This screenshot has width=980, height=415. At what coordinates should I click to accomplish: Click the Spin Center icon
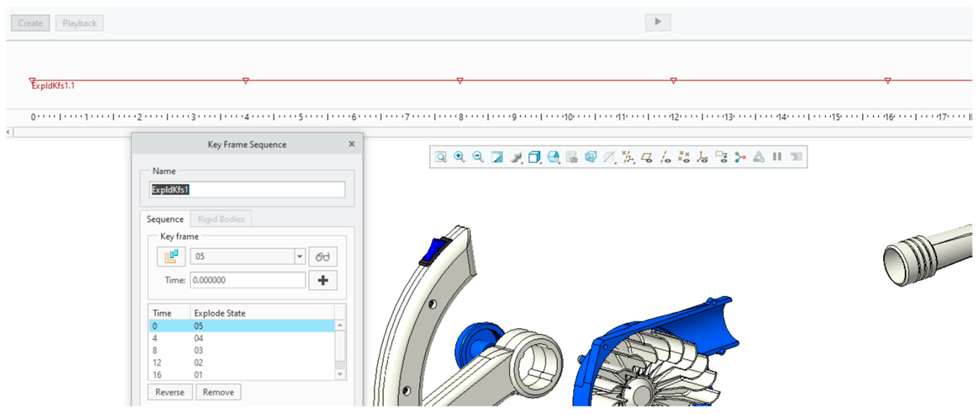(740, 157)
